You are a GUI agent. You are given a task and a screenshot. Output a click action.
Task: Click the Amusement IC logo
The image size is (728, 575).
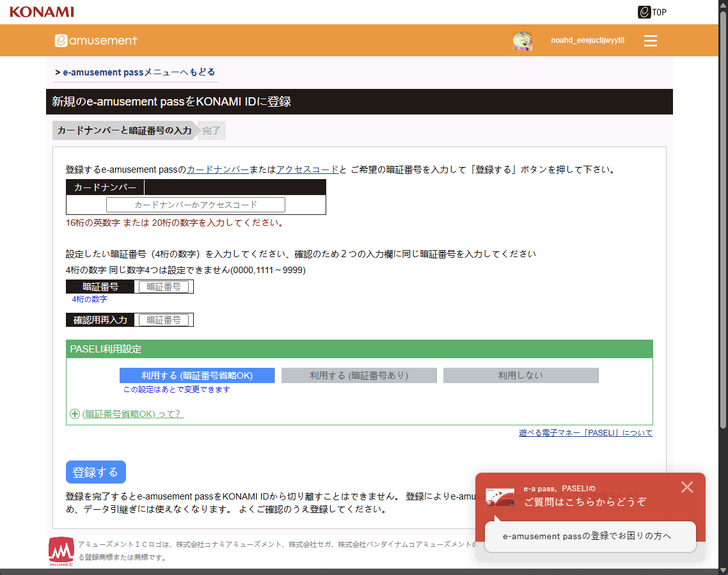pyautogui.click(x=61, y=551)
